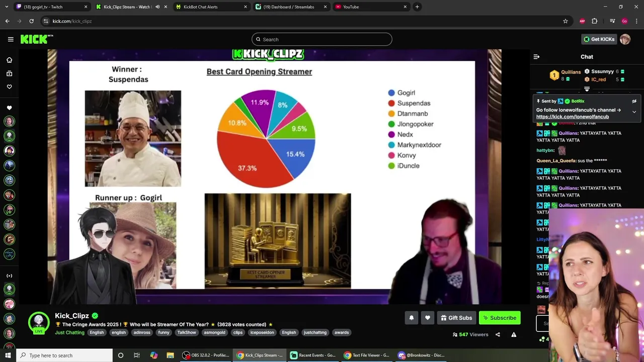Click the Kick_Clipz channel name
The height and width of the screenshot is (362, 644).
click(x=72, y=316)
